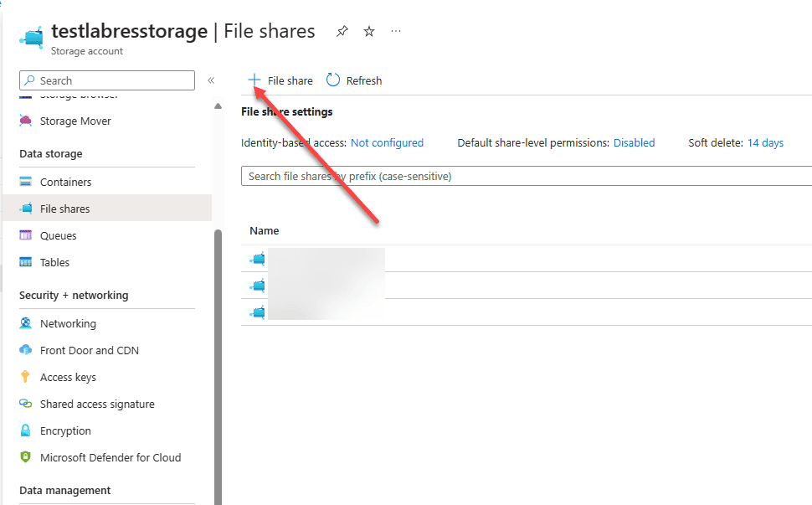The image size is (812, 505).
Task: Open Front Door and CDN
Action: tap(89, 351)
